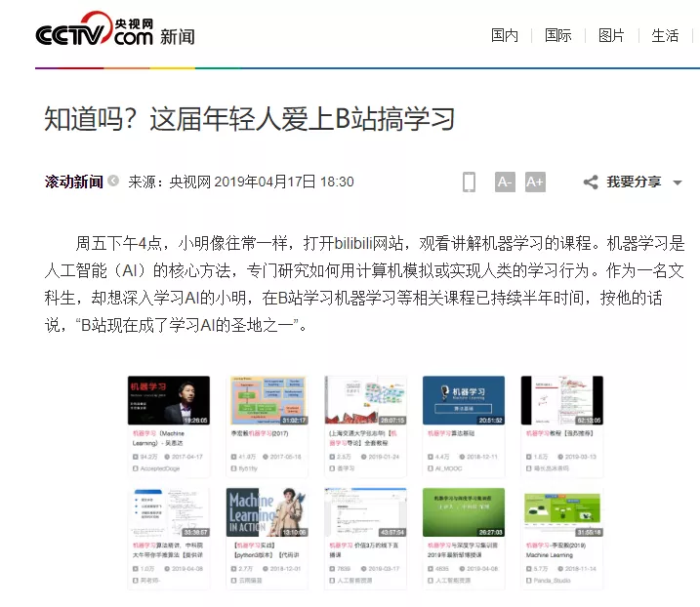Click the share icon
Screen dimensions: 700x607
click(x=591, y=182)
